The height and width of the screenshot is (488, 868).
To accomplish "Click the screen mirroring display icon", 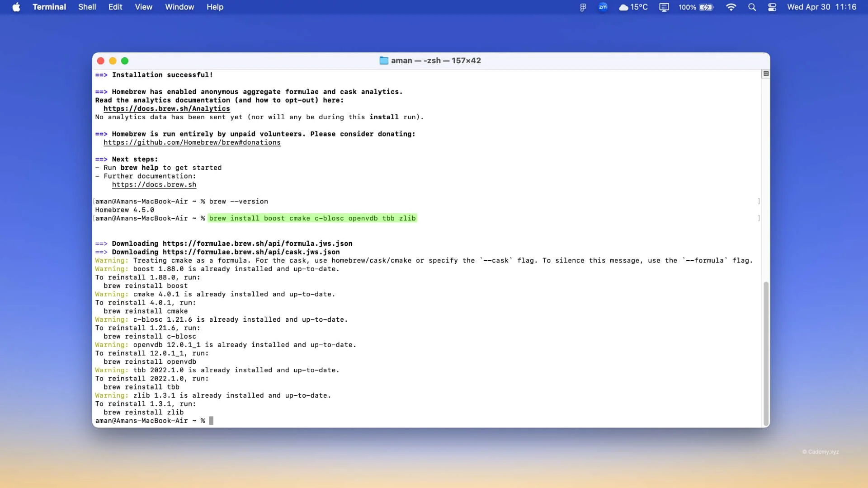I will coord(664,7).
